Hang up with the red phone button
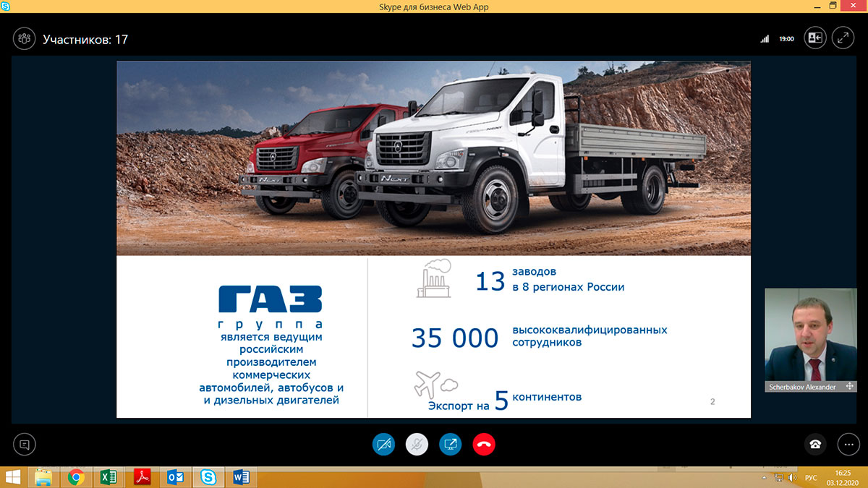This screenshot has height=488, width=868. click(x=484, y=444)
